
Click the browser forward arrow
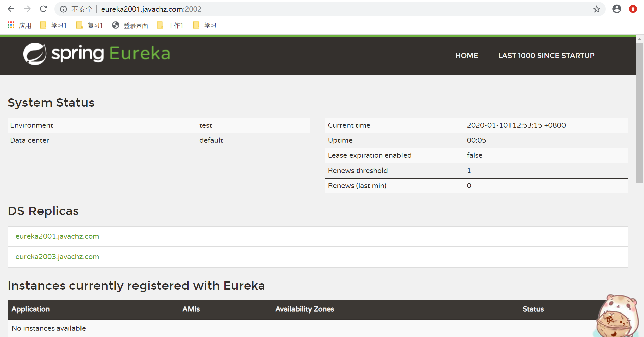(x=27, y=9)
